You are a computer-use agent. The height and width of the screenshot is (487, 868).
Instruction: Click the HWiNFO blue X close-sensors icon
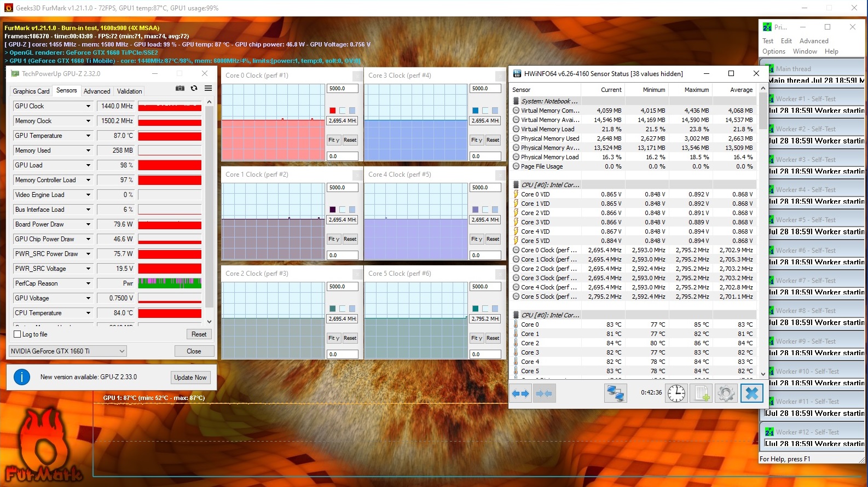point(752,393)
